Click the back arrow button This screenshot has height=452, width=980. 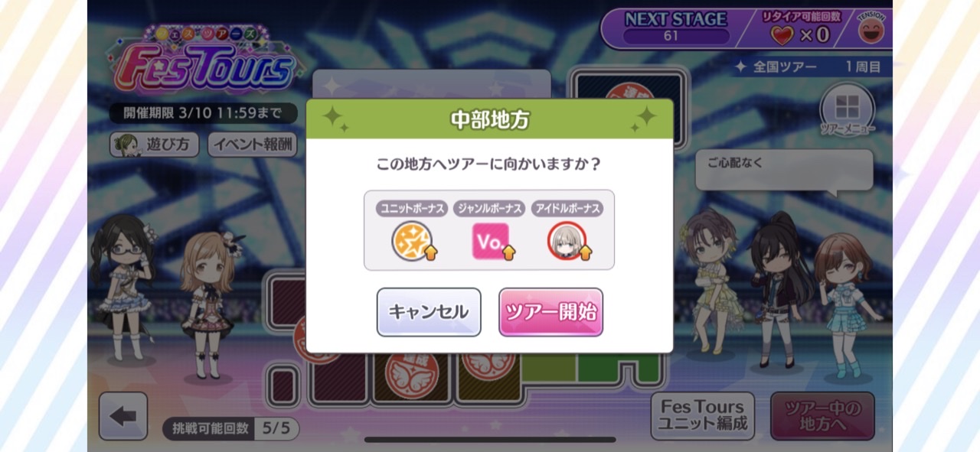(122, 416)
